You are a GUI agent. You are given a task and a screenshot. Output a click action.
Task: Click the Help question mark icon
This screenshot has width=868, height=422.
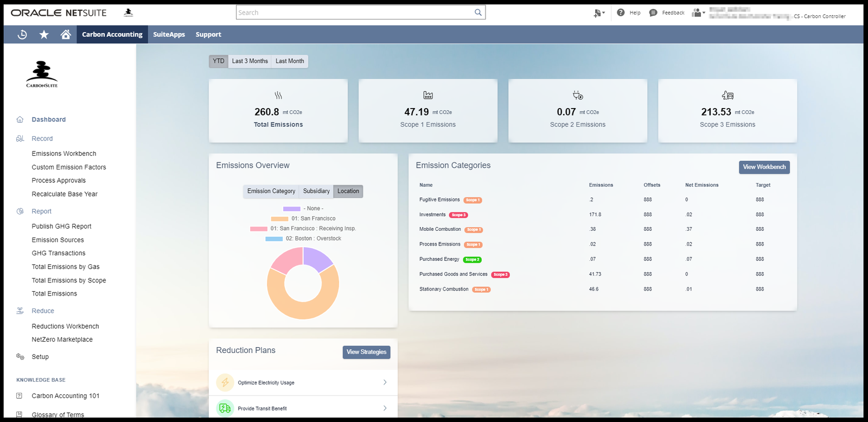pos(621,12)
